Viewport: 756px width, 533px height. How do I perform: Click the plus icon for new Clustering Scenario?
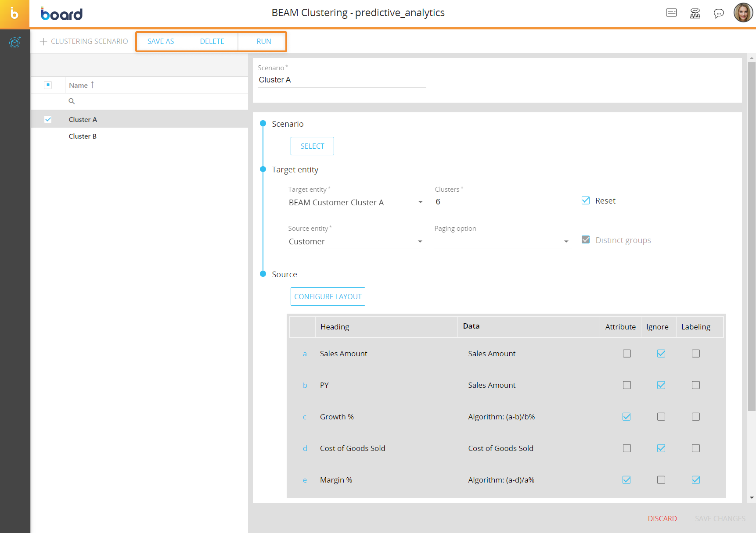[43, 42]
